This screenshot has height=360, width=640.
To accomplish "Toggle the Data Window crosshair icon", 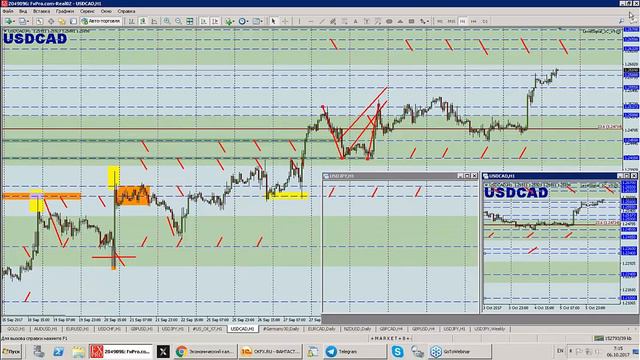I will 51,21.
